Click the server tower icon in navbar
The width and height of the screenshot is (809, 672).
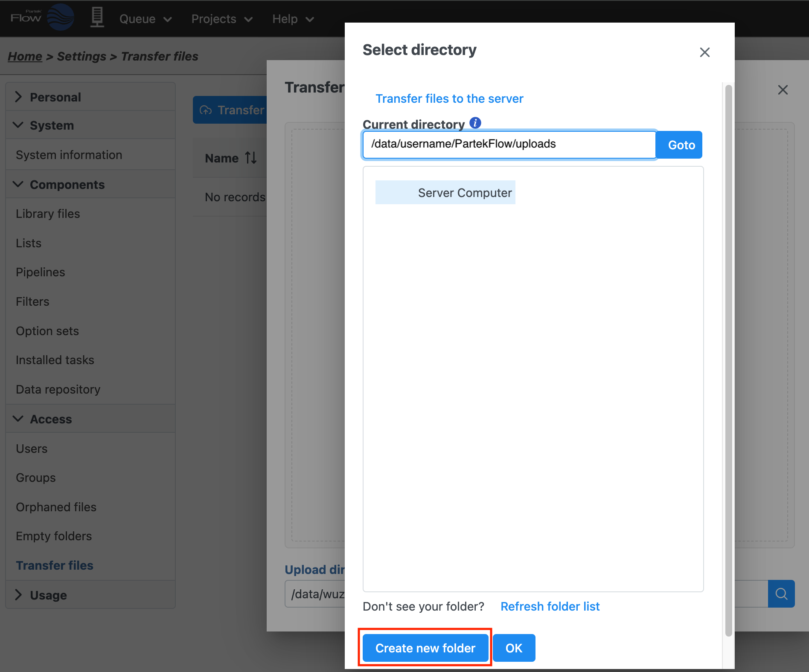97,18
